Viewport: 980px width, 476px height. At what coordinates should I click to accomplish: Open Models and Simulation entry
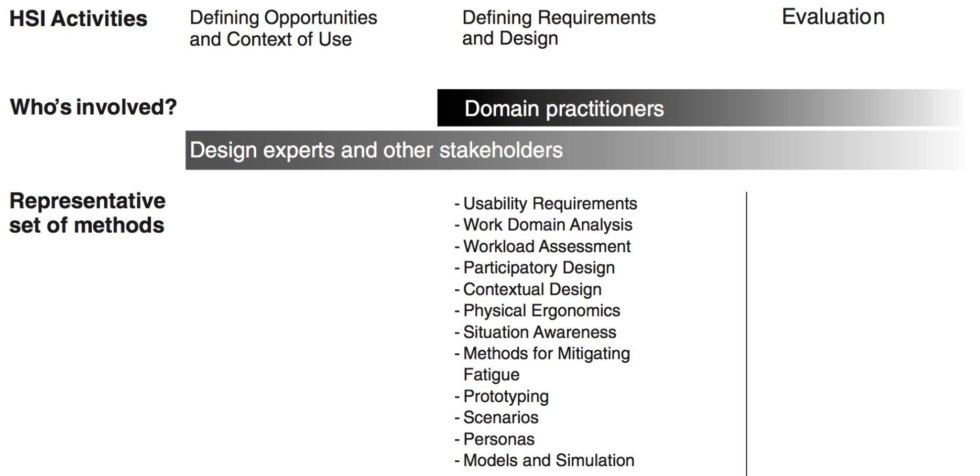[x=544, y=460]
